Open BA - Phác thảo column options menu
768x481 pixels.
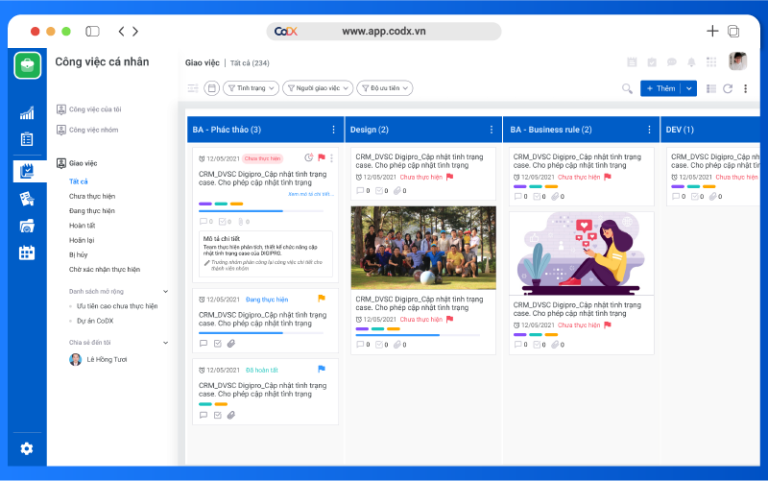333,130
